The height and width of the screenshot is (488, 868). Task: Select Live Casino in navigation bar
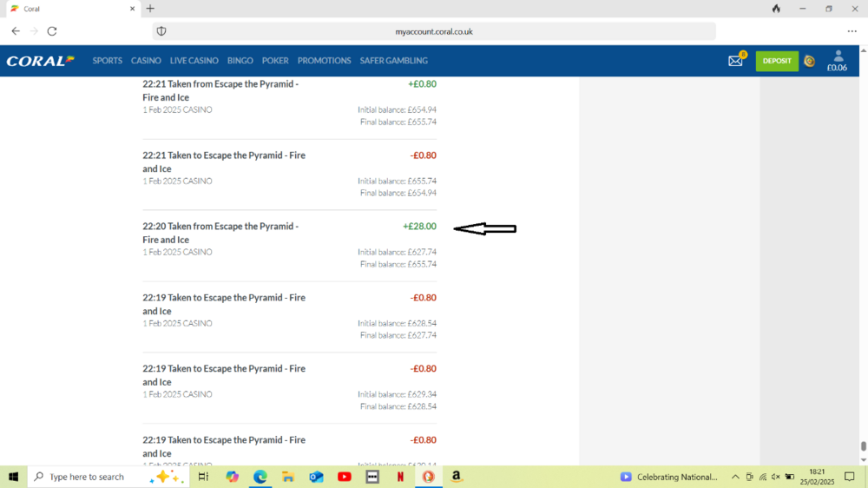click(x=194, y=61)
